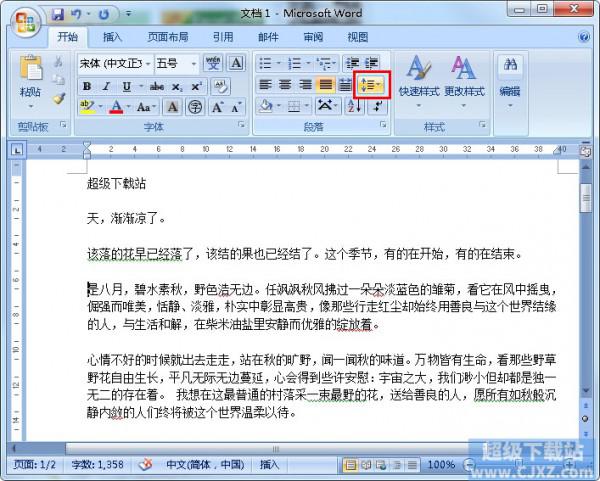Open Word help question mark
600x481 pixels.
coord(584,37)
